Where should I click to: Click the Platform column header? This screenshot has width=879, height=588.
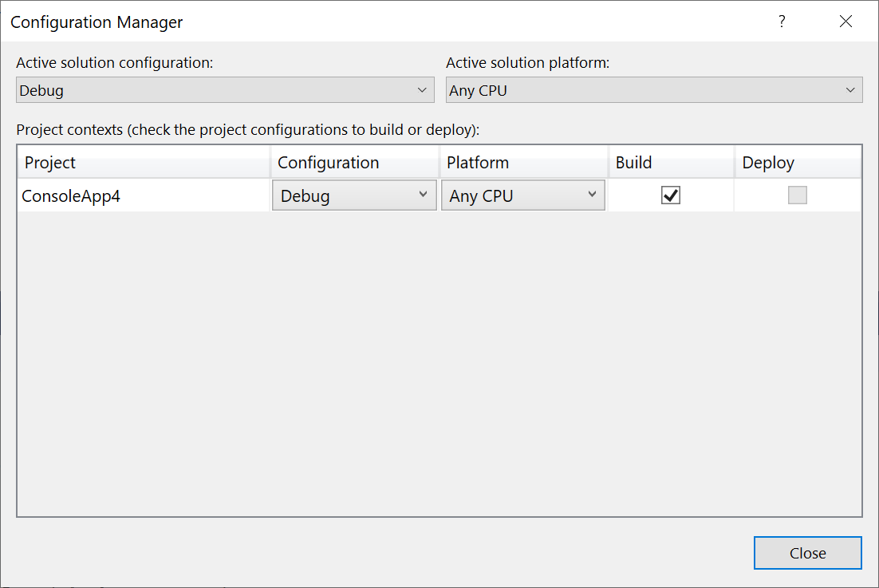(x=478, y=162)
